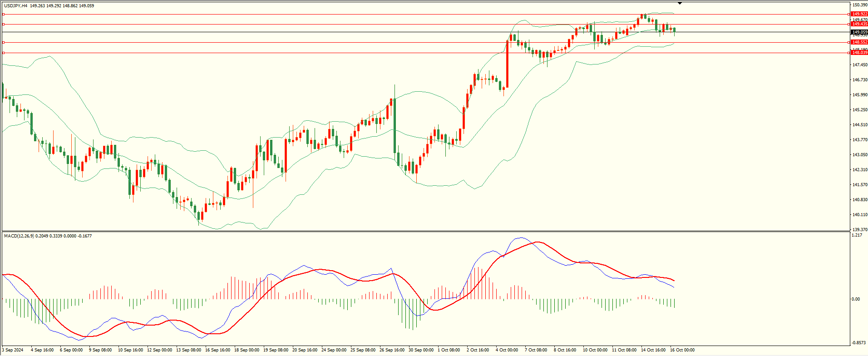Click the red 148.039 price tag
Viewport: 868px width, 356px height.
coord(859,53)
